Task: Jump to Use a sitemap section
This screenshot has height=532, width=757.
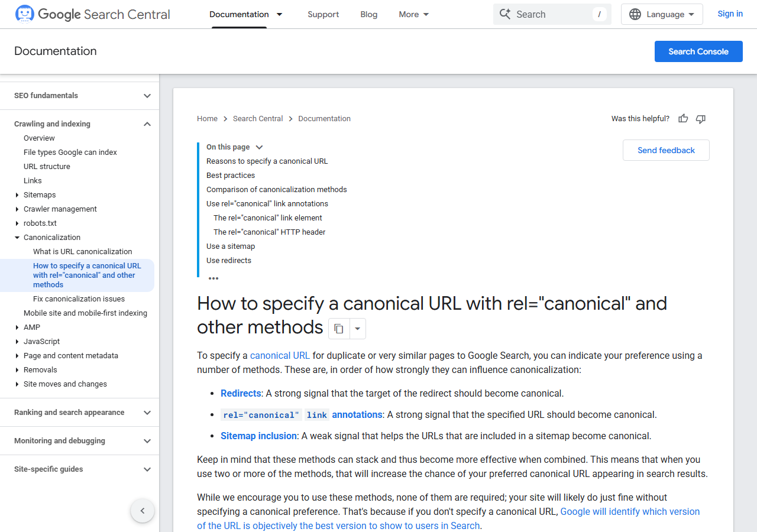Action: (x=231, y=246)
